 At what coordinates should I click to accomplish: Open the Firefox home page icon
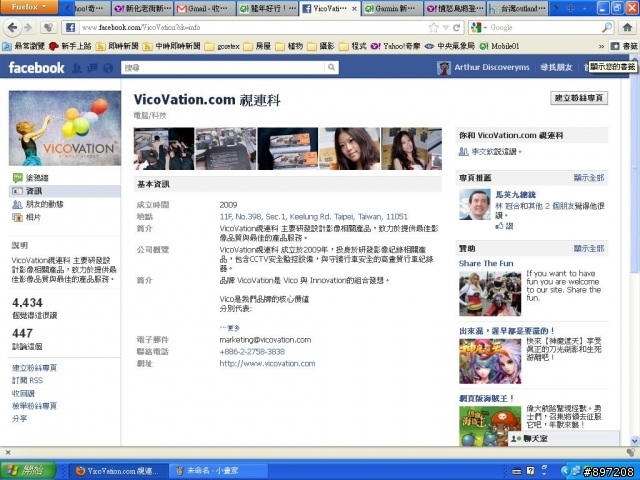[x=627, y=27]
